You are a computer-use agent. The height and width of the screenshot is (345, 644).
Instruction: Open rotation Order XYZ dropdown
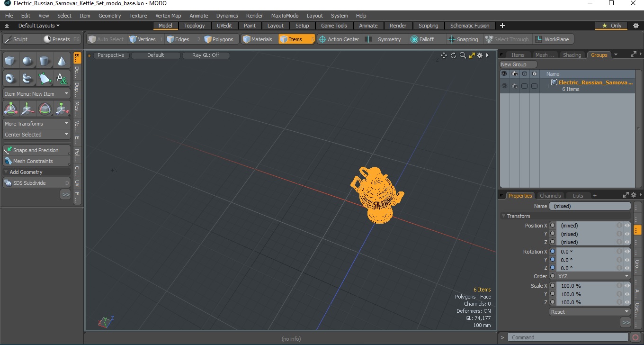point(594,276)
